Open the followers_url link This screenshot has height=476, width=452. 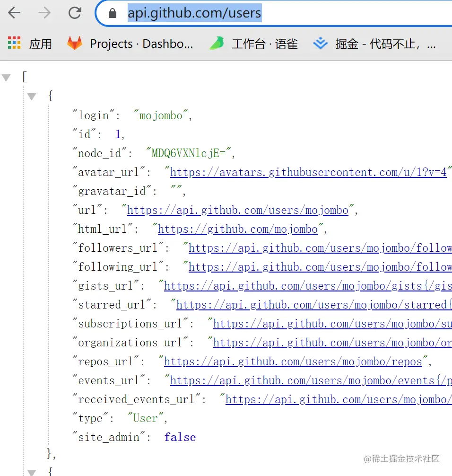(320, 248)
